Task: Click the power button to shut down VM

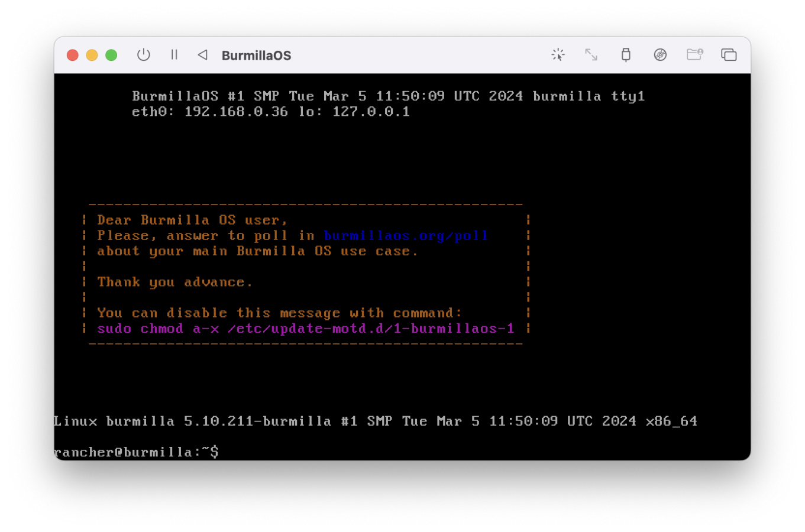Action: coord(144,55)
